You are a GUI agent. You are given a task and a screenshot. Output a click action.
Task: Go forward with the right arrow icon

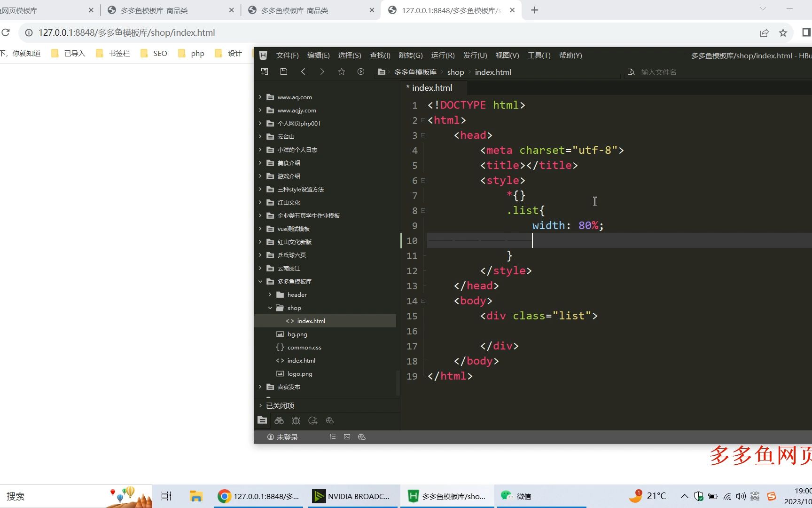click(x=322, y=71)
